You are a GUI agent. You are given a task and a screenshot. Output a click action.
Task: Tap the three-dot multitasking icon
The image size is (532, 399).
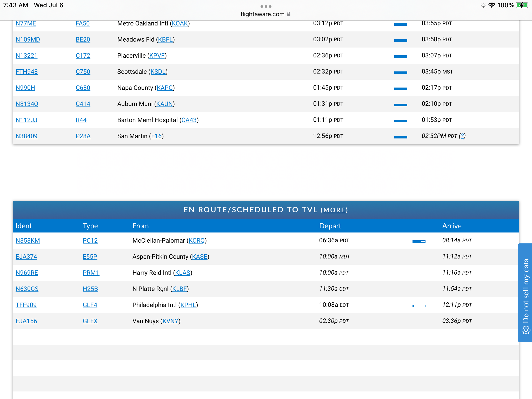[x=266, y=6]
